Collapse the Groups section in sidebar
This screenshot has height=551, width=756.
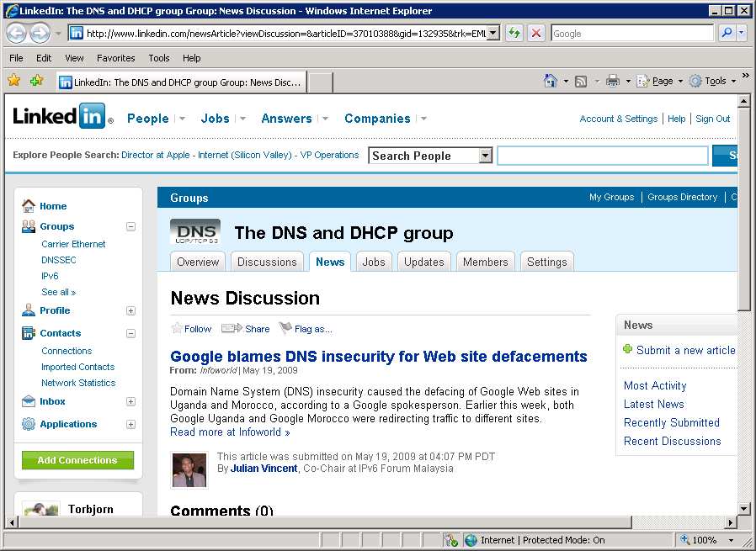click(x=130, y=226)
